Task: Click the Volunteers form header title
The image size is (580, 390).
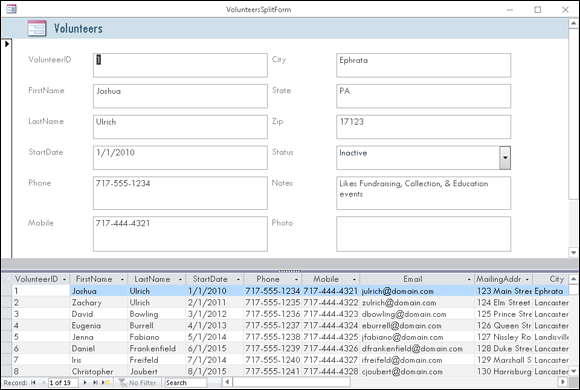Action: pyautogui.click(x=78, y=28)
